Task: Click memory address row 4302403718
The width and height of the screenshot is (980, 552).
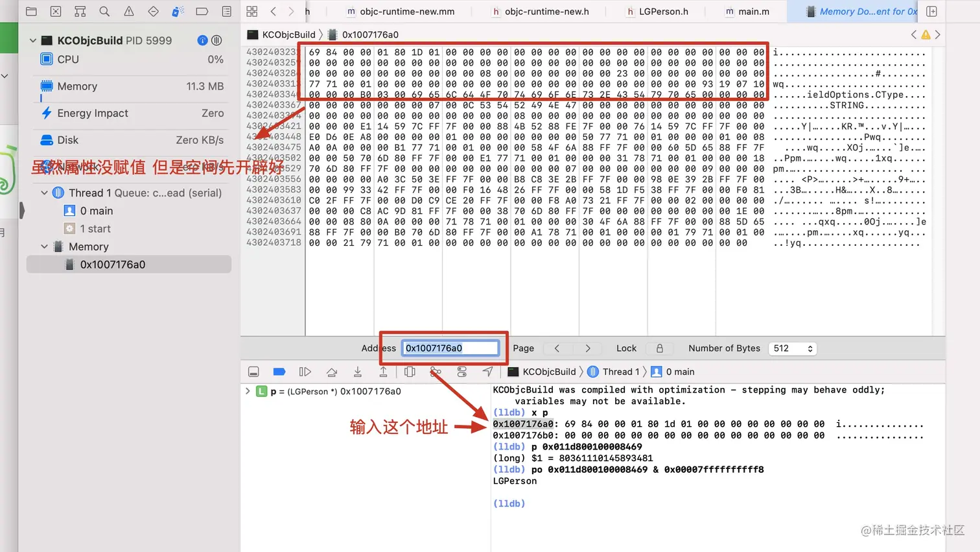Action: (x=274, y=243)
